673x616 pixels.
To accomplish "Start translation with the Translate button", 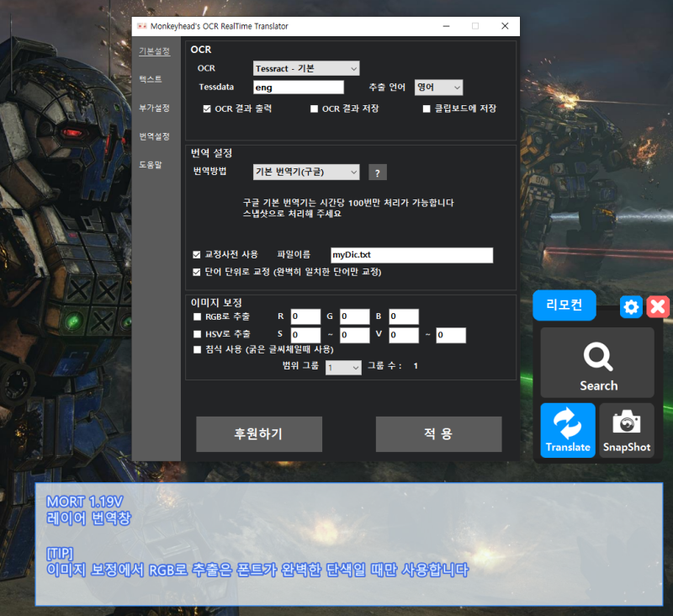I will pos(568,430).
